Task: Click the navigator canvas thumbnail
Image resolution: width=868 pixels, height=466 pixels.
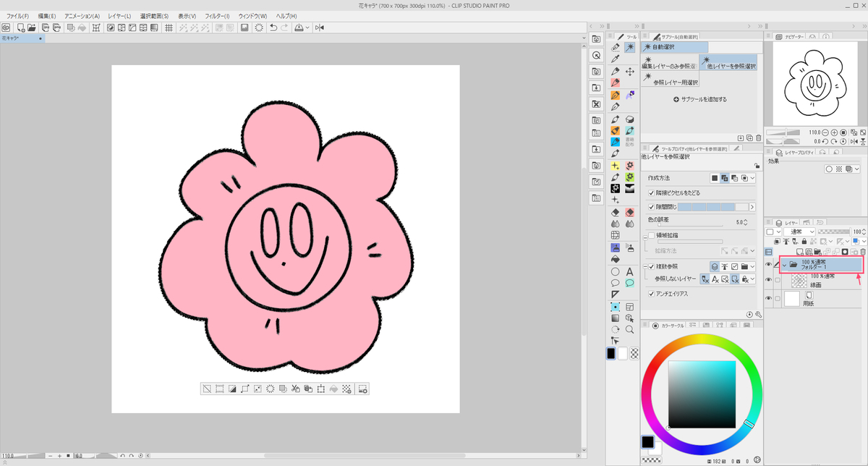Action: 814,82
